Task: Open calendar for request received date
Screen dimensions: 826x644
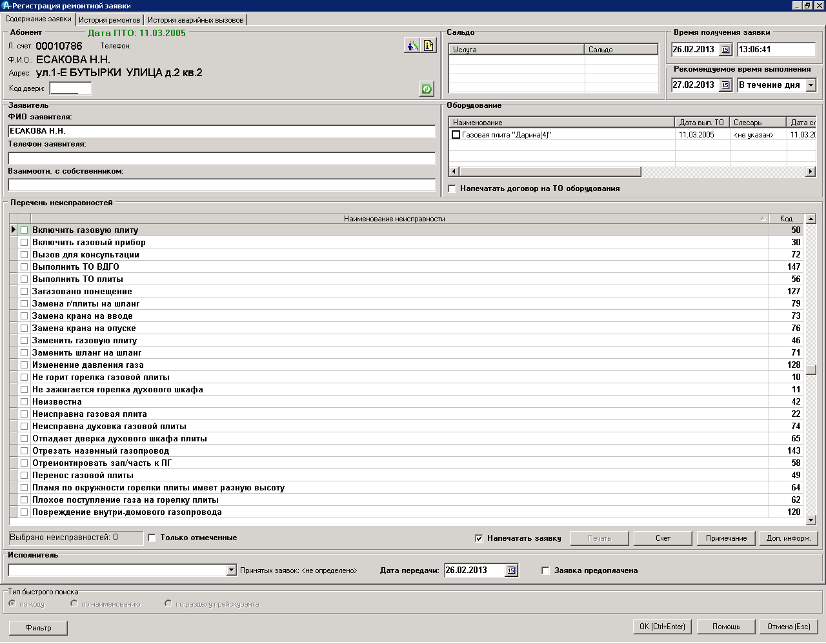Action: click(725, 50)
